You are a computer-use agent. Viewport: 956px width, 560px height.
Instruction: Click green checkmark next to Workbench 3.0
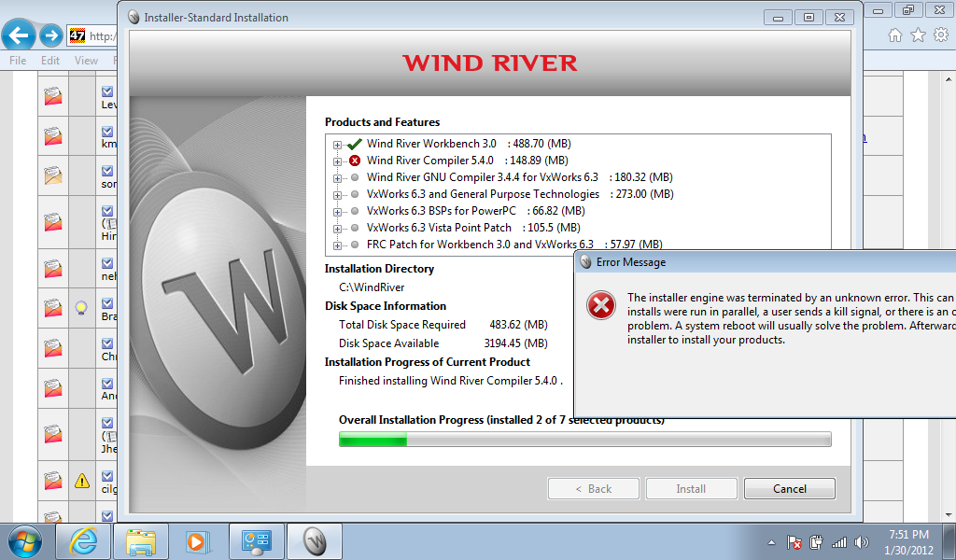pos(354,145)
